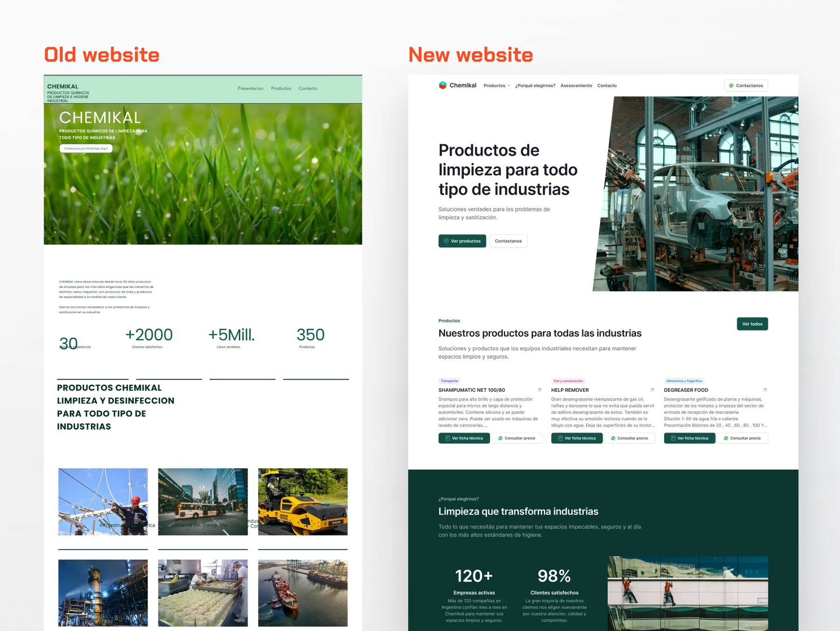Open the electrical infrastructure thumbnail
Screen dimensions: 840x631
point(103,501)
